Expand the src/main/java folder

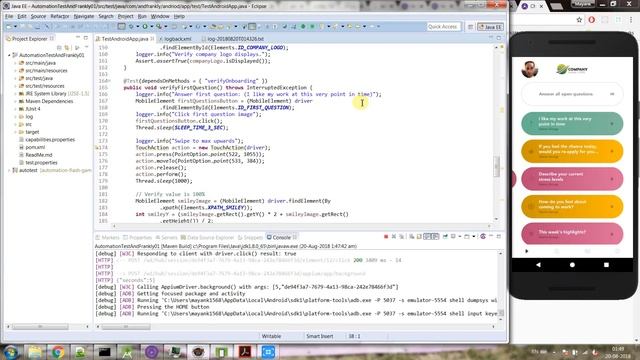tap(16, 63)
